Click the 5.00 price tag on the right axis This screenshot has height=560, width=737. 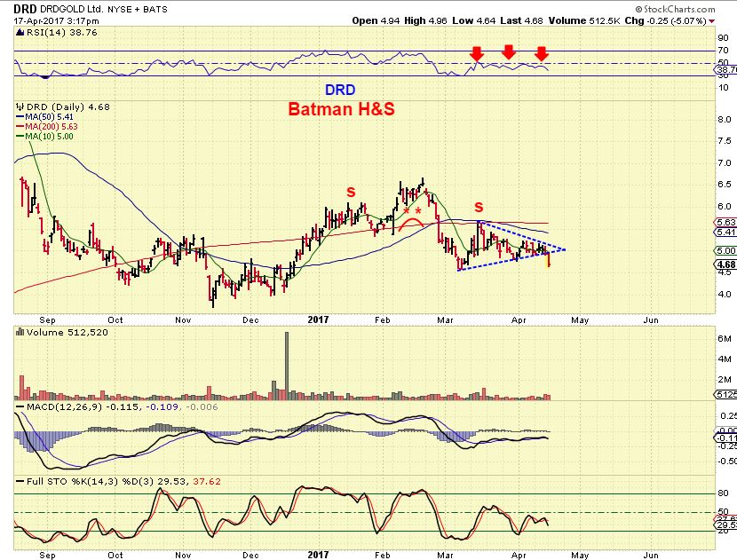725,250
